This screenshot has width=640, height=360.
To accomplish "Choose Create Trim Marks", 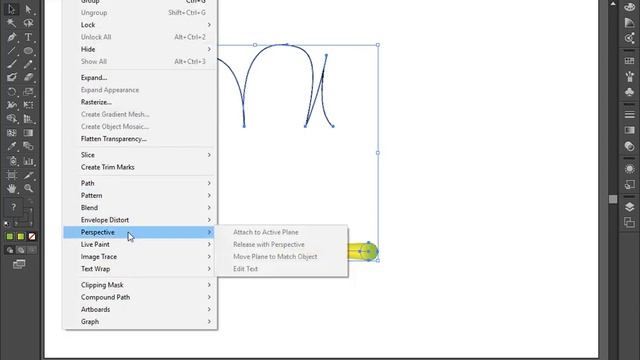I will [140, 167].
